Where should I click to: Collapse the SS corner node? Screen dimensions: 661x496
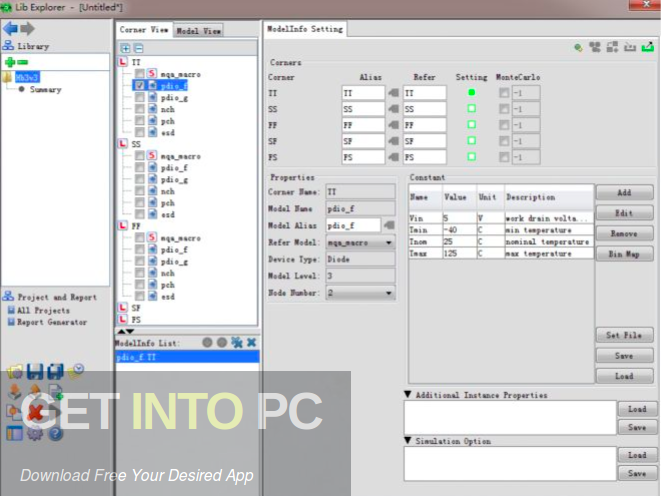pos(122,144)
